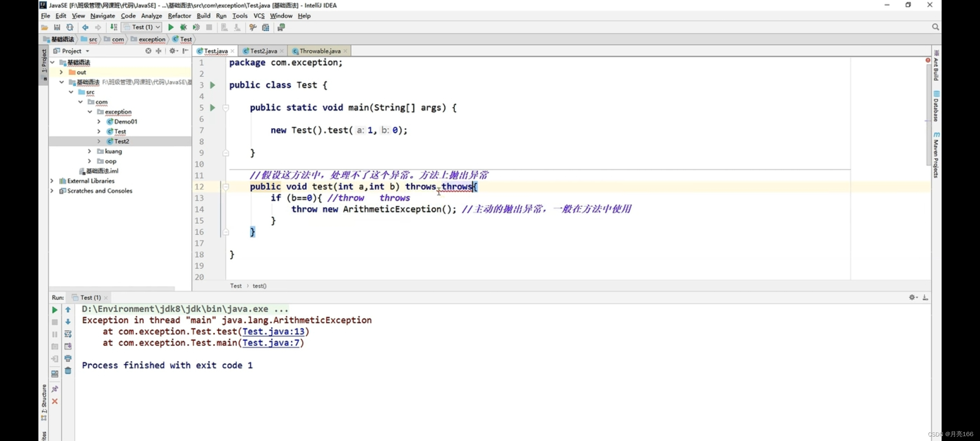Expand the kuang package in project tree
Screen dimensions: 980x441
click(89, 151)
